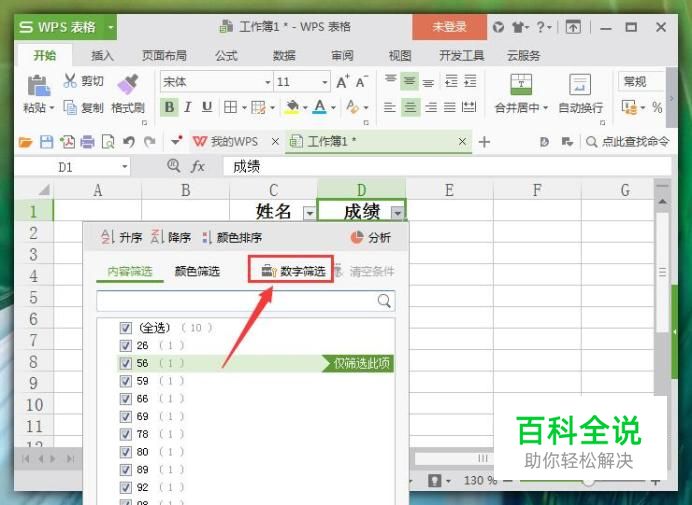Apply the yellow fill color bucket
This screenshot has height=505, width=692.
point(292,107)
